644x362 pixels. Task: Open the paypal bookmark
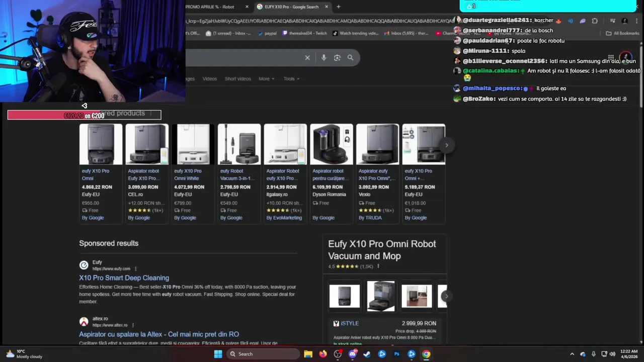(267, 33)
